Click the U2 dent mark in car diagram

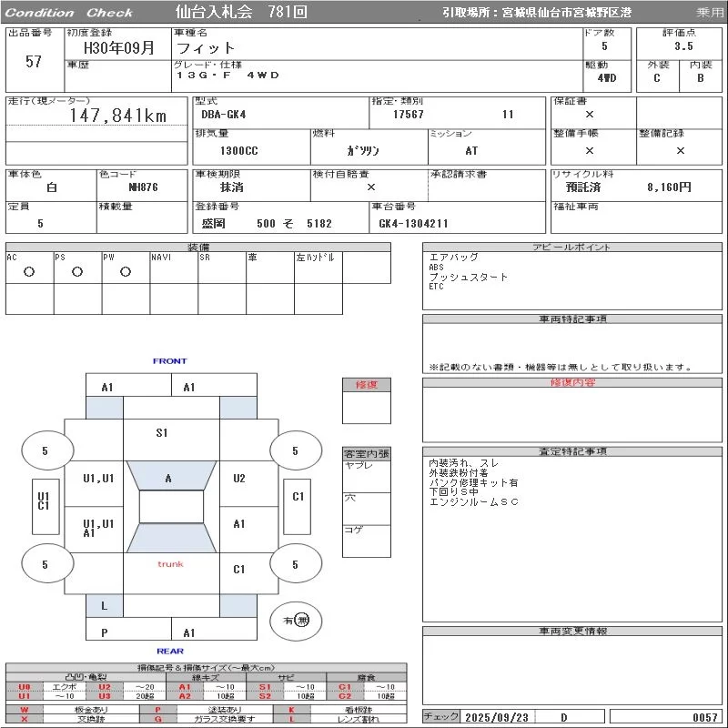[x=239, y=479]
